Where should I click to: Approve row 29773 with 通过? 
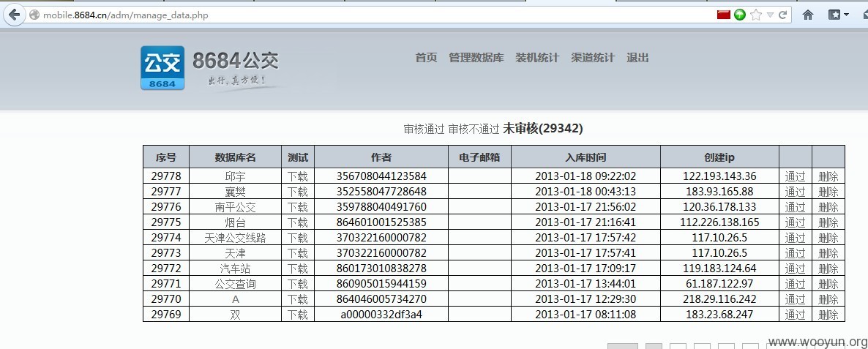pyautogui.click(x=795, y=253)
